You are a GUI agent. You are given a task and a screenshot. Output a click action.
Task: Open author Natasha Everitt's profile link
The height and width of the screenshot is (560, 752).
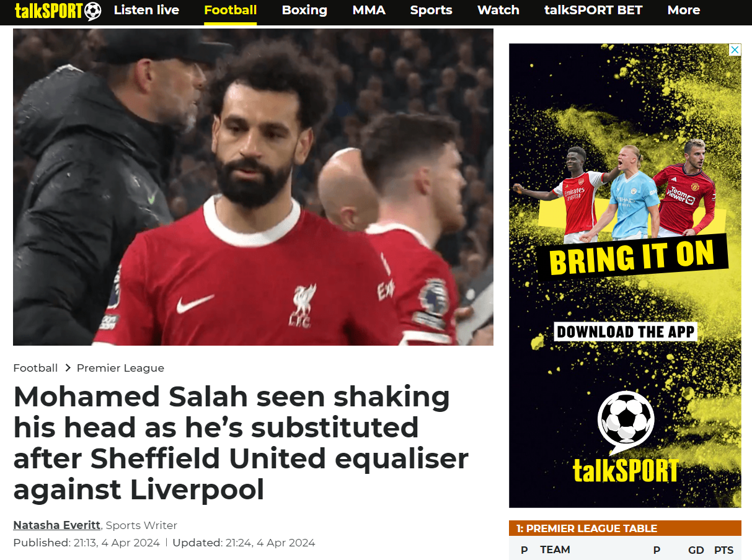click(57, 525)
